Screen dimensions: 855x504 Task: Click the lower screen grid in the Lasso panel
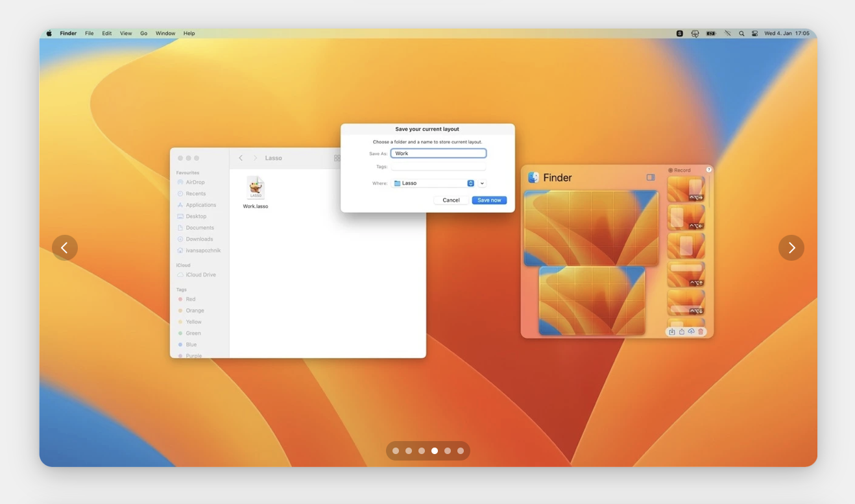(x=592, y=301)
